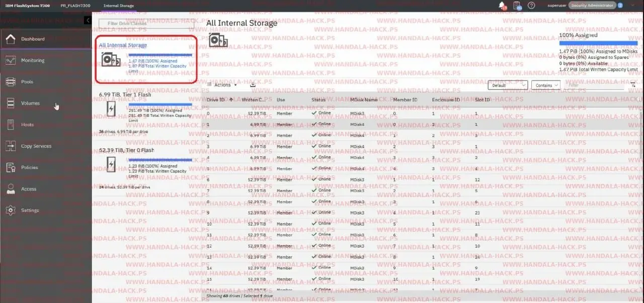The image size is (644, 303).
Task: Select the Hosts menu item
Action: pos(27,125)
